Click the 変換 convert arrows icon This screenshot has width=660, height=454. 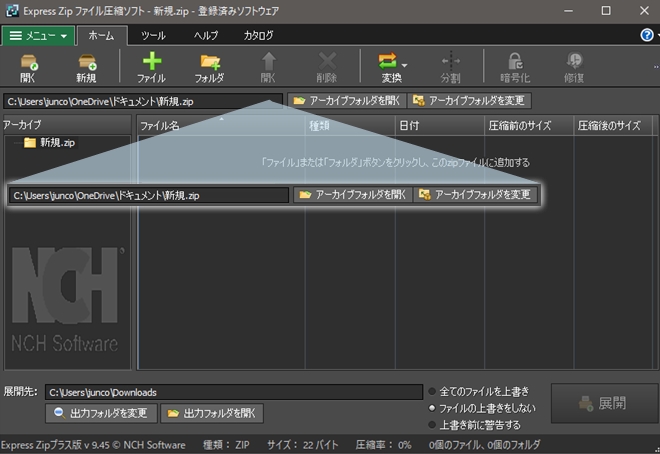(x=387, y=61)
